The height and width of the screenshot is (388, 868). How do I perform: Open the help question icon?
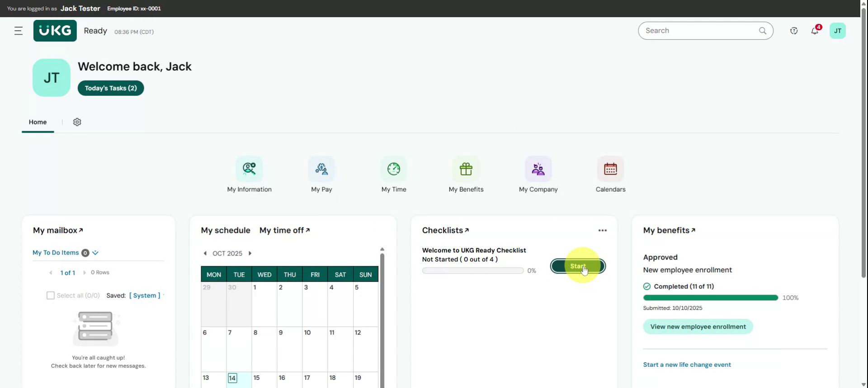click(794, 31)
